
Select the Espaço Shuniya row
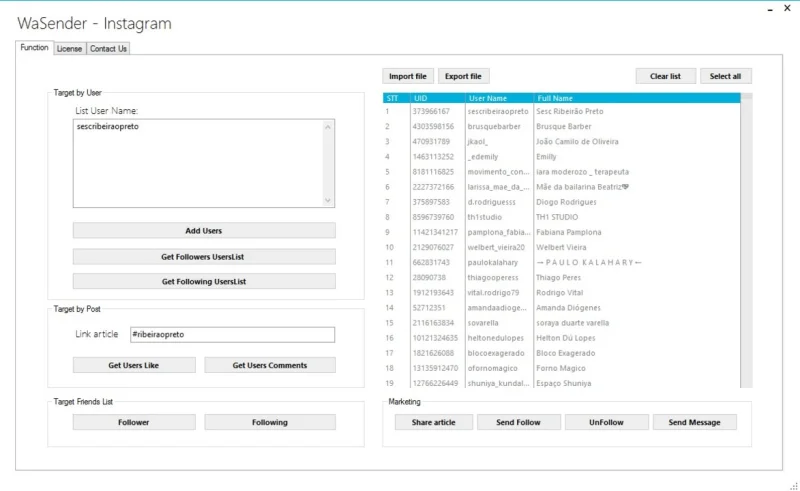(561, 383)
